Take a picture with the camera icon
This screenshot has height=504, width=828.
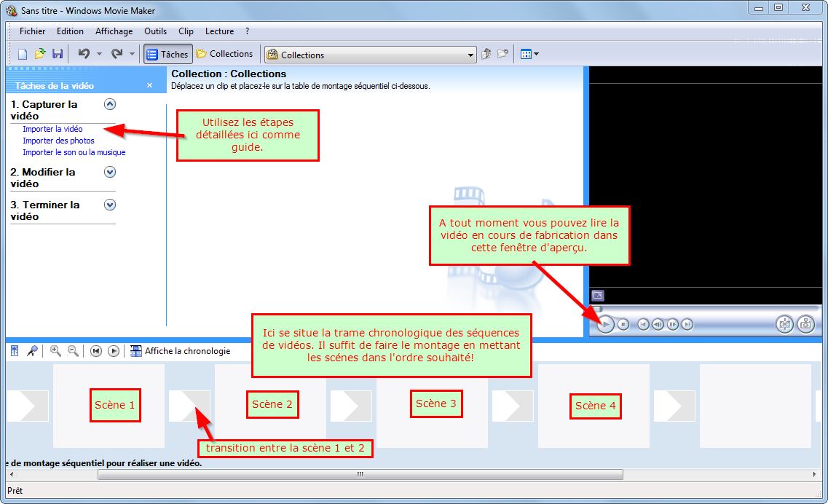point(805,324)
